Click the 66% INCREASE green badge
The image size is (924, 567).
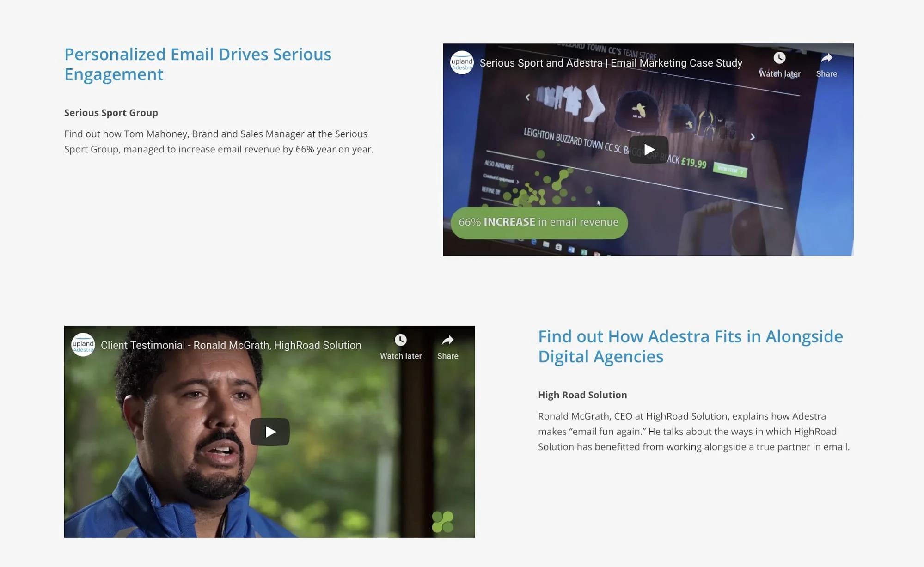pos(538,223)
